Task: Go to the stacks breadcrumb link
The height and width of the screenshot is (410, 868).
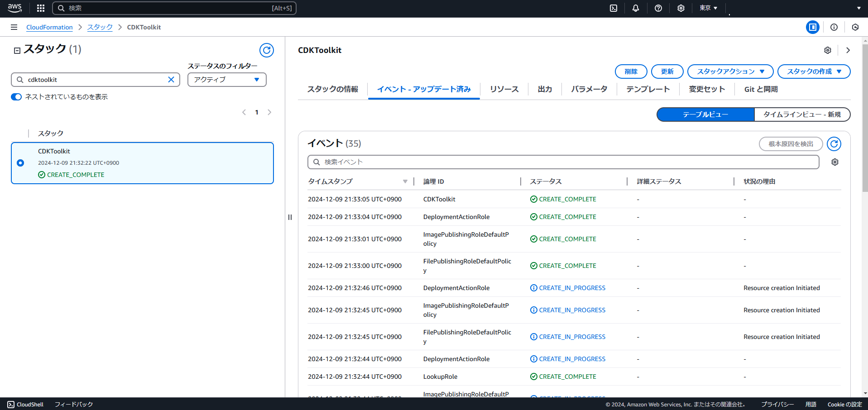Action: tap(100, 27)
